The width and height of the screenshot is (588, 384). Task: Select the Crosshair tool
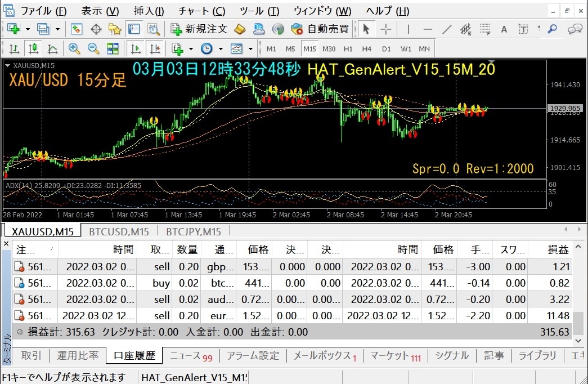tap(386, 29)
